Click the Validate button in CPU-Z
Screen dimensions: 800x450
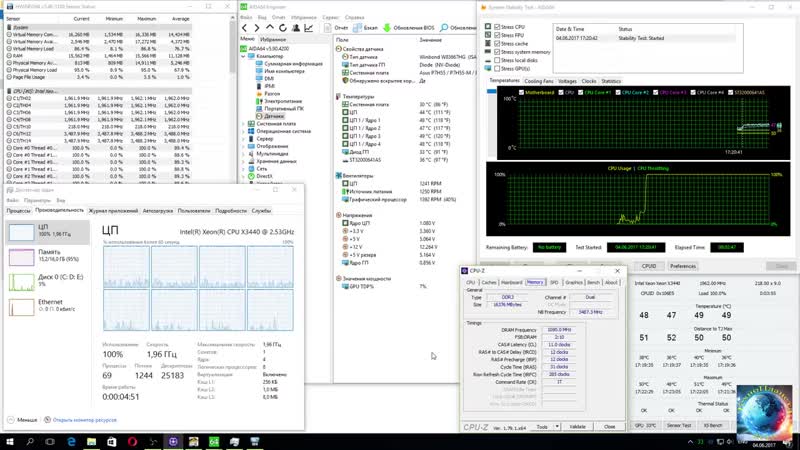(577, 427)
